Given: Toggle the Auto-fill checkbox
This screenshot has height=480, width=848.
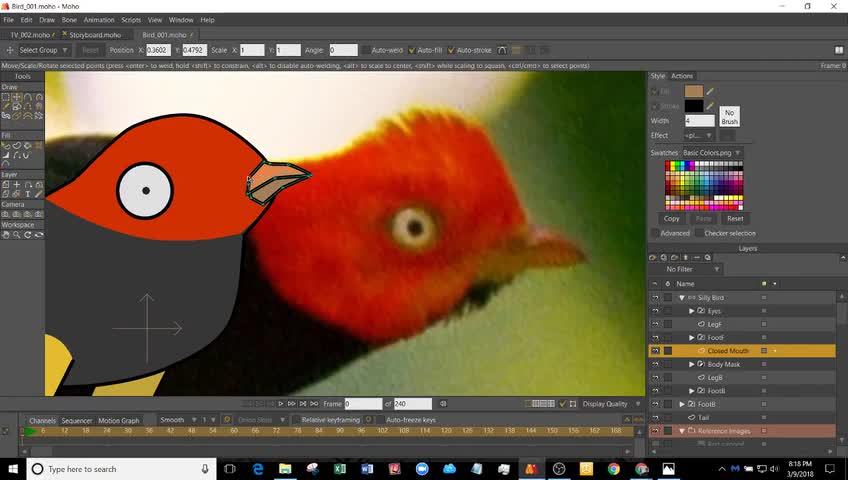Looking at the screenshot, I should (412, 50).
